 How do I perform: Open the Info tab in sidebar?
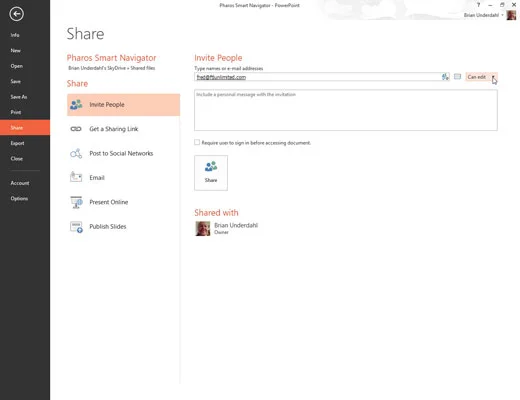[x=15, y=35]
